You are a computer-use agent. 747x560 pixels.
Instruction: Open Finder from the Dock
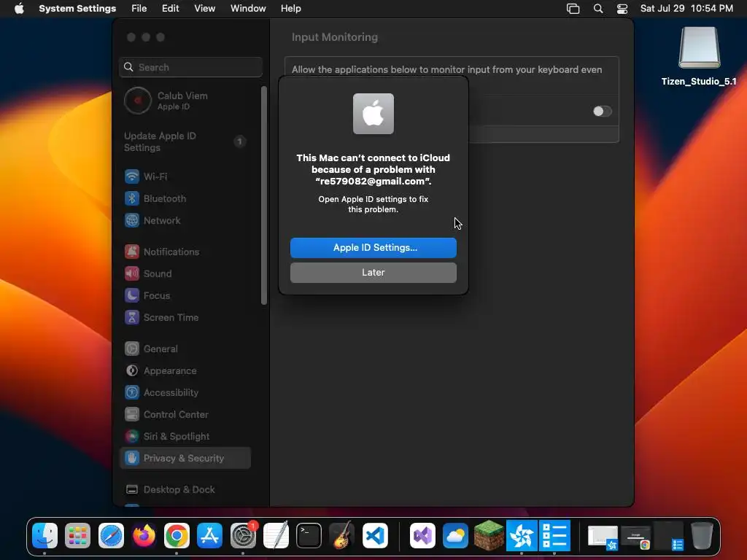44,536
